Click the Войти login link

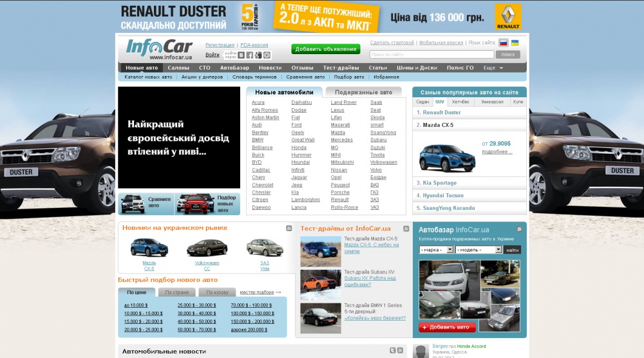(x=213, y=55)
